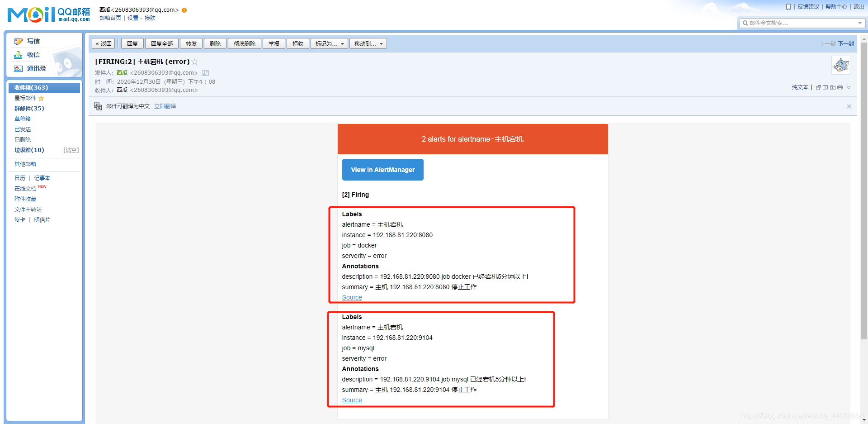Click the add to notes icon

click(826, 88)
